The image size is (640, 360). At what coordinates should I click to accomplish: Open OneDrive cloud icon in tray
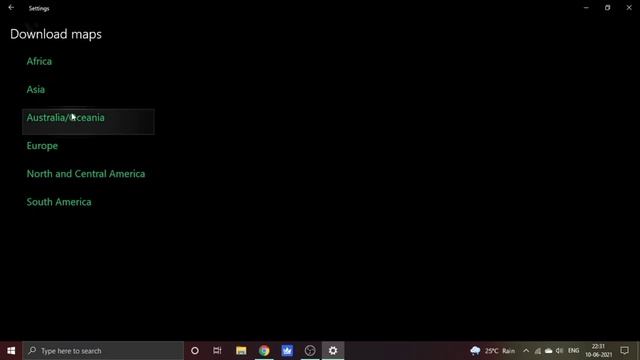tap(549, 351)
